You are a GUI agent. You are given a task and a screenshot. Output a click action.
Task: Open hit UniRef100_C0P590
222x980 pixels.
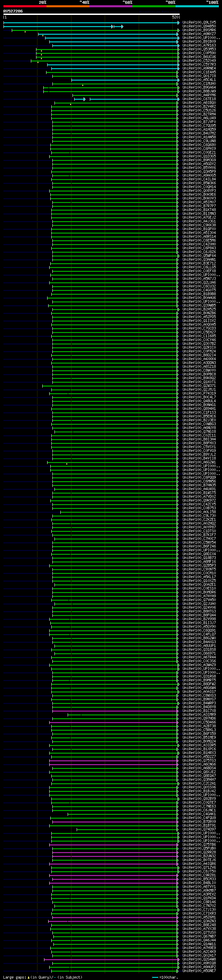199,53
